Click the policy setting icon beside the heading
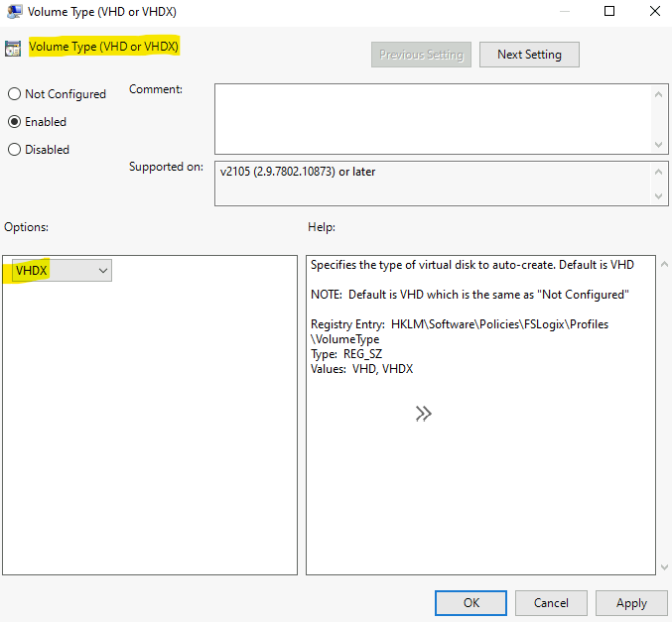This screenshot has height=622, width=672. (13, 49)
